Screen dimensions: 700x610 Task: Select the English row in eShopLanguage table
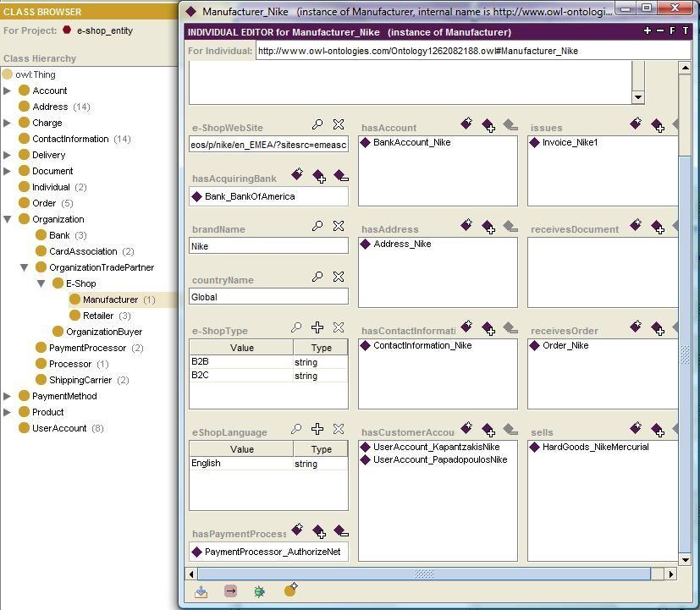268,463
